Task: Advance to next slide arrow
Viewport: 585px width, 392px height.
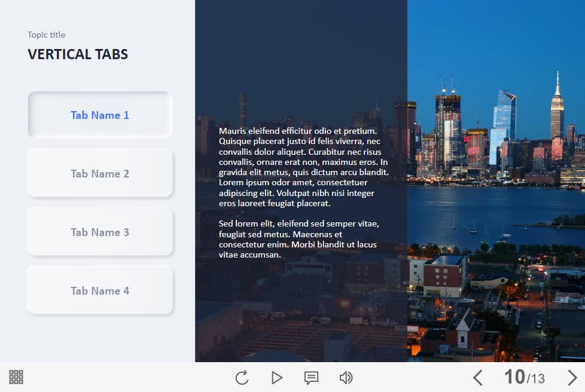Action: tap(572, 378)
